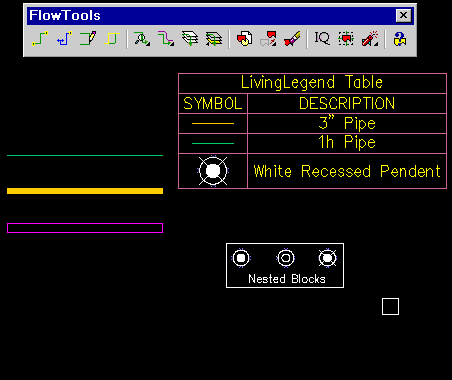This screenshot has height=380, width=452.
Task: Click the 'Nested Blocks' label
Action: click(287, 279)
